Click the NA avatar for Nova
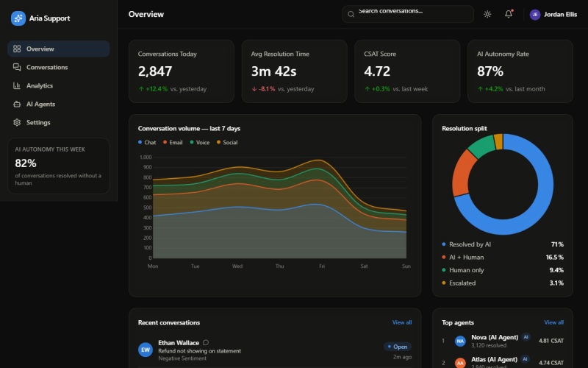 point(460,341)
